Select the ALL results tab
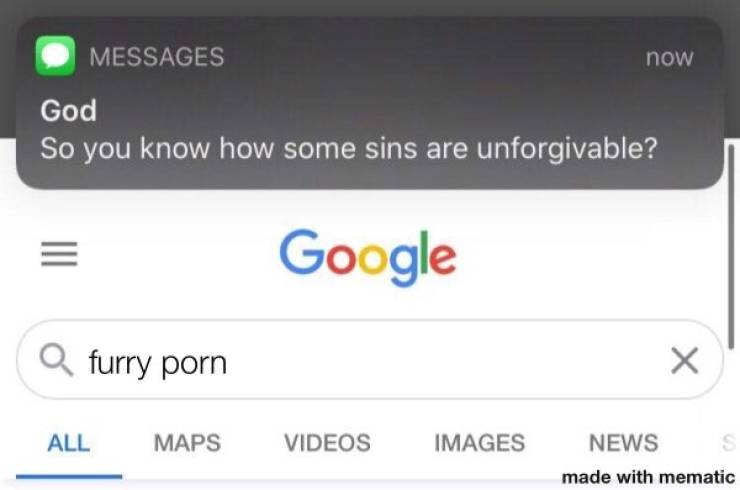This screenshot has width=740, height=490. coord(69,443)
